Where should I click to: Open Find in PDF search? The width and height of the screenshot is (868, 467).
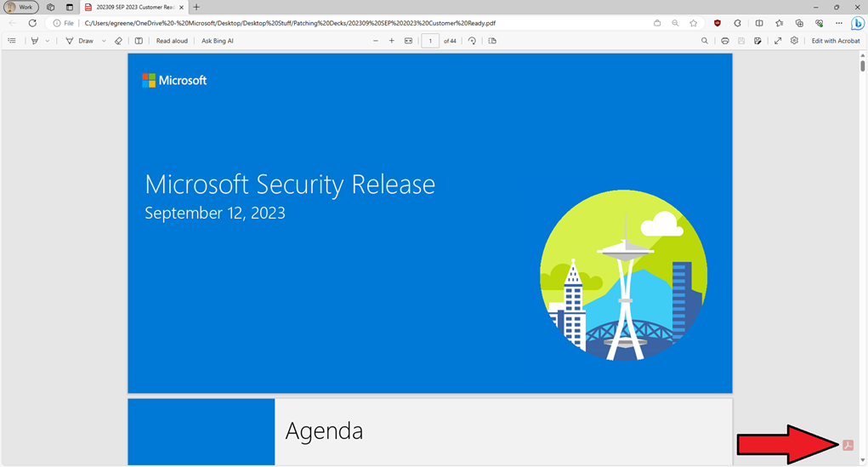[x=705, y=41]
